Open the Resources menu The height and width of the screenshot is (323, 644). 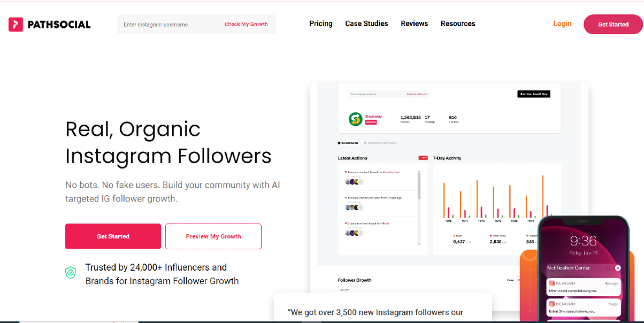pos(457,23)
